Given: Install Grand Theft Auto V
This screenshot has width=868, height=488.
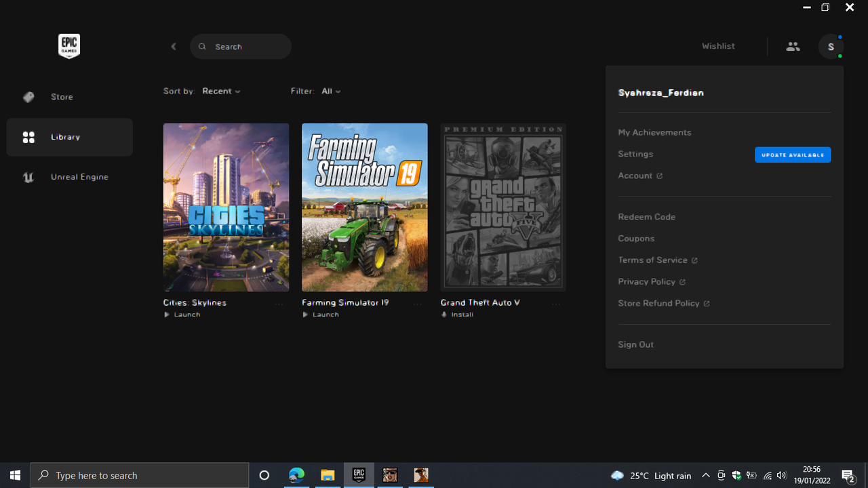Looking at the screenshot, I should point(458,314).
